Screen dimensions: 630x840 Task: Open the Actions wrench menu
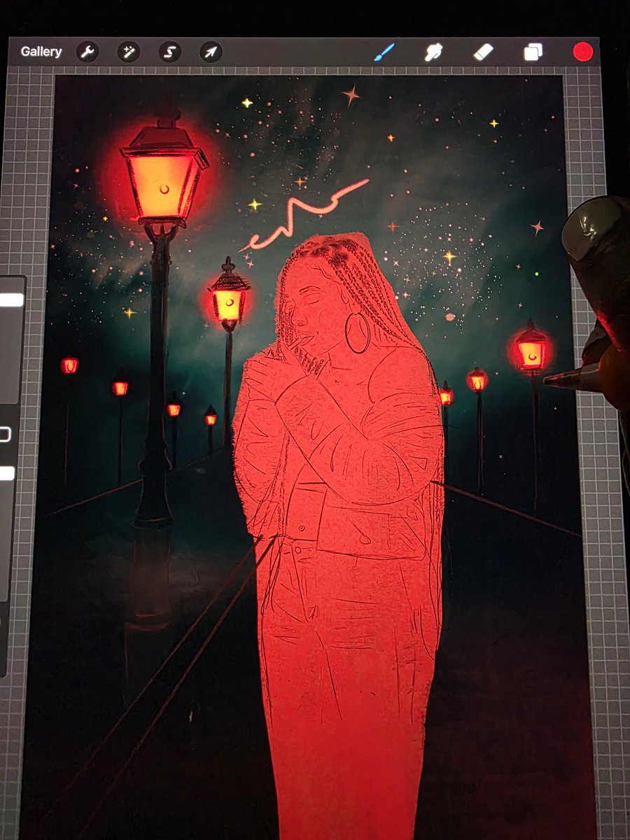(87, 52)
